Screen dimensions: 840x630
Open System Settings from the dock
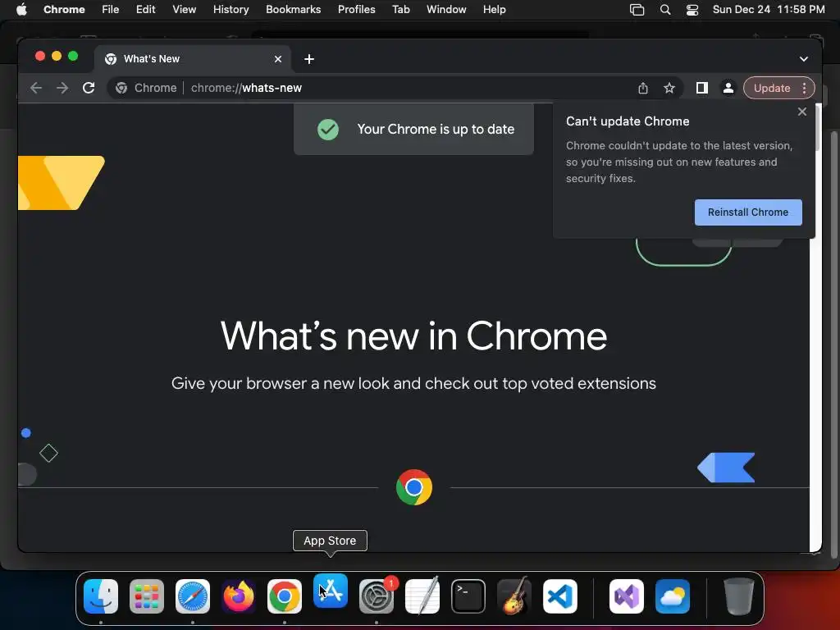pyautogui.click(x=376, y=596)
